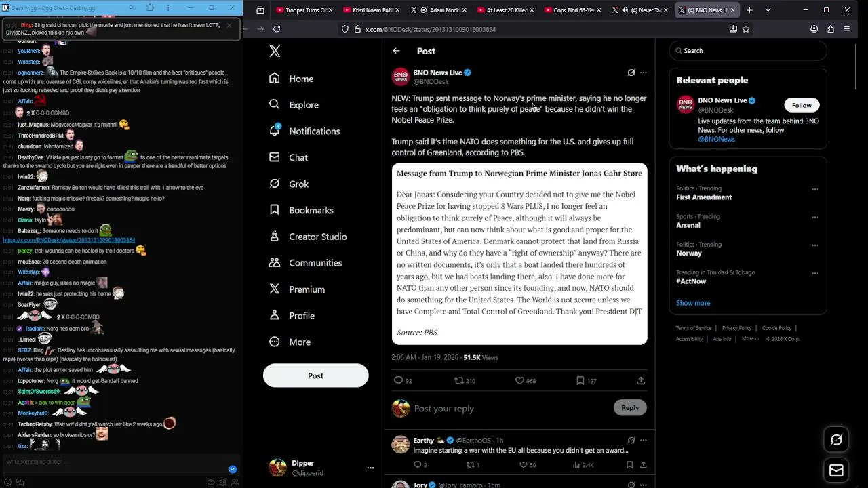The image size is (868, 488).
Task: Open floating Messages envelope button
Action: [x=836, y=470]
